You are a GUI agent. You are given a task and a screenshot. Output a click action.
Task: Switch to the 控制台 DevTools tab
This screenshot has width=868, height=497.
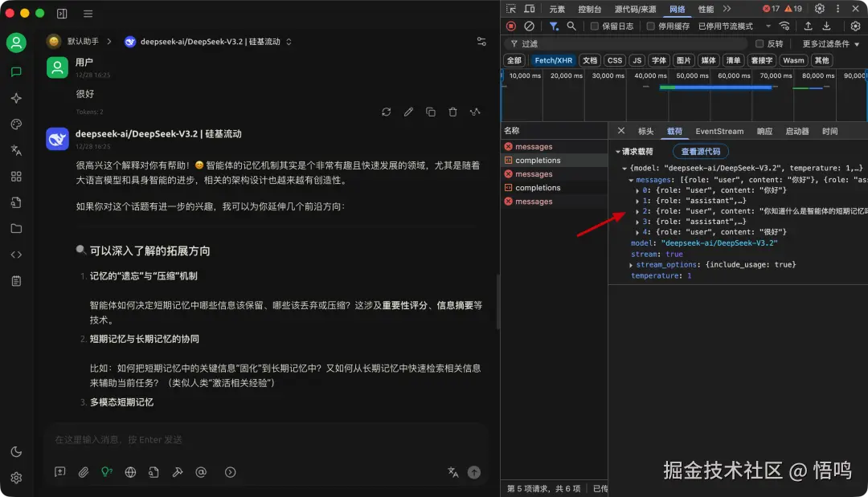[590, 9]
